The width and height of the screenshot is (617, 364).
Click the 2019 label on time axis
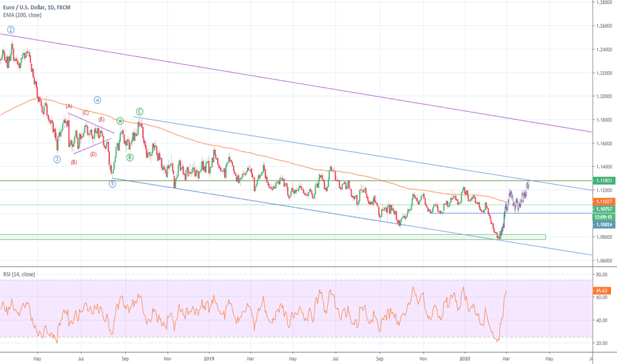(x=209, y=359)
